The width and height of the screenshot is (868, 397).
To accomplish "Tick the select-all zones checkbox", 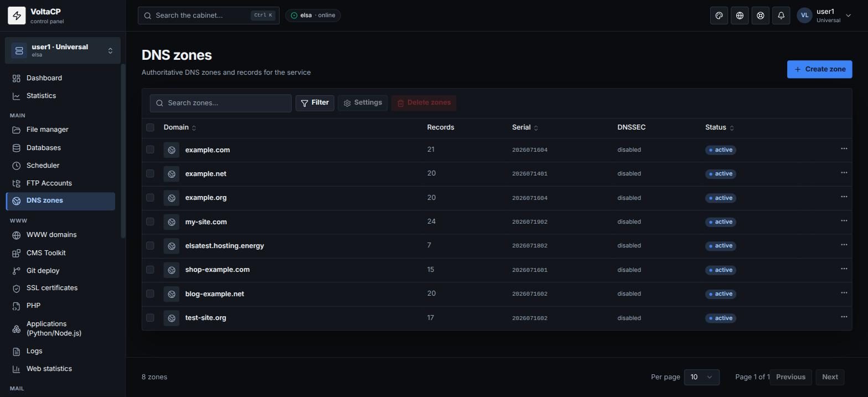I will point(150,127).
